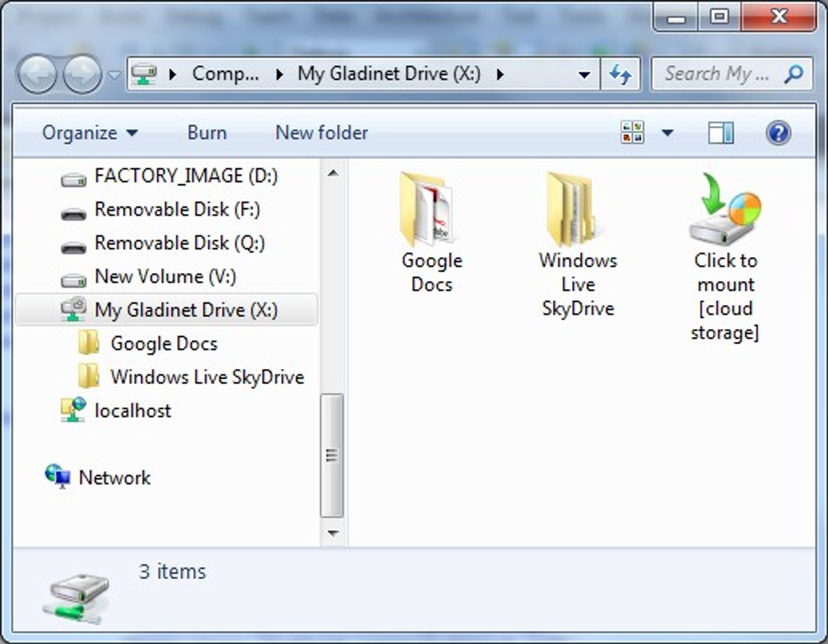Click the change view icon
Screen dimensions: 828x644
click(633, 132)
